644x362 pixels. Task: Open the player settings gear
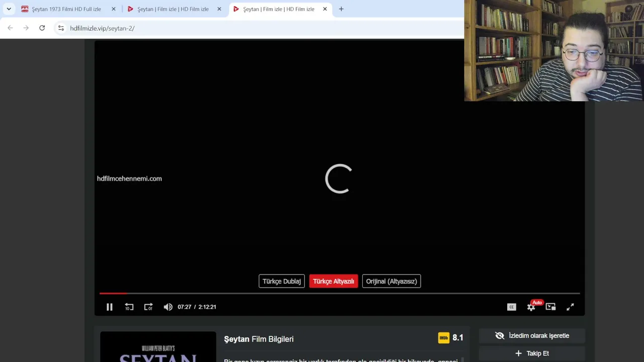[x=531, y=307]
